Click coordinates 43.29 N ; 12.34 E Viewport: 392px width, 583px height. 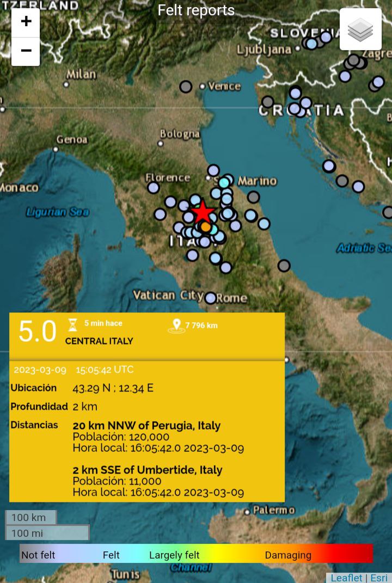(113, 388)
